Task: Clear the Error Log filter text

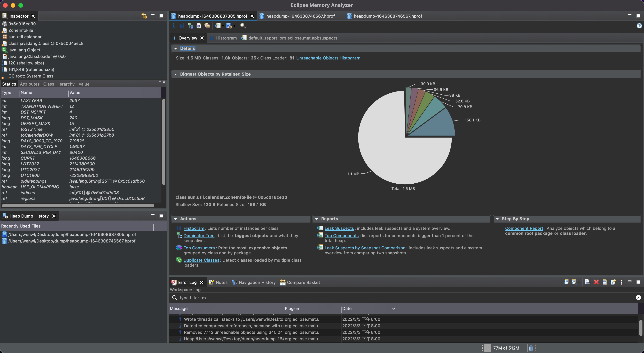Action: (x=638, y=298)
